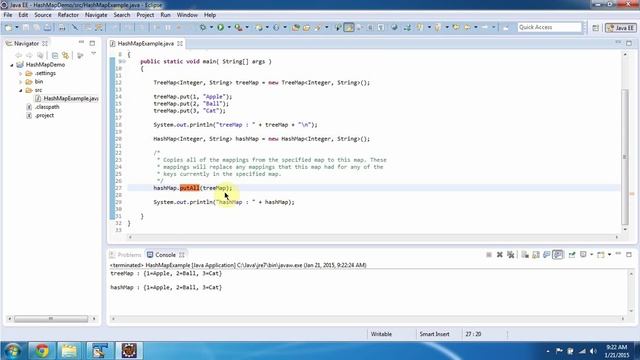This screenshot has height=360, width=640.
Task: Click the Back navigation arrow icon
Action: click(467, 27)
